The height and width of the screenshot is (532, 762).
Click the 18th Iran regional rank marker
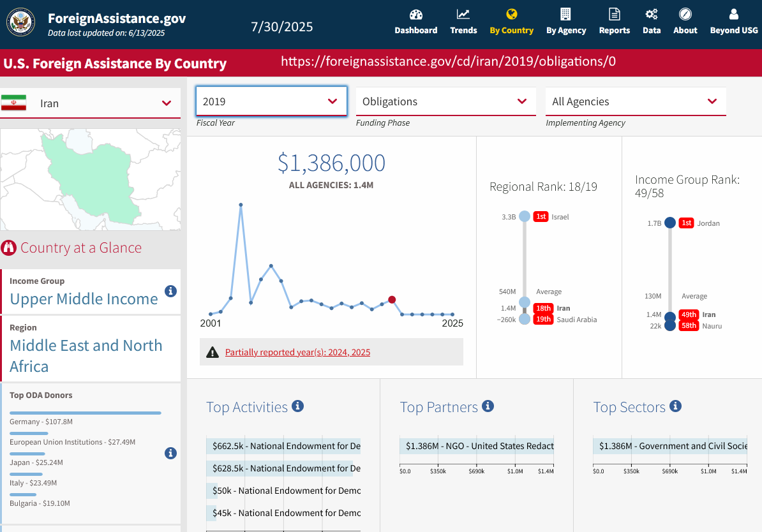click(543, 308)
